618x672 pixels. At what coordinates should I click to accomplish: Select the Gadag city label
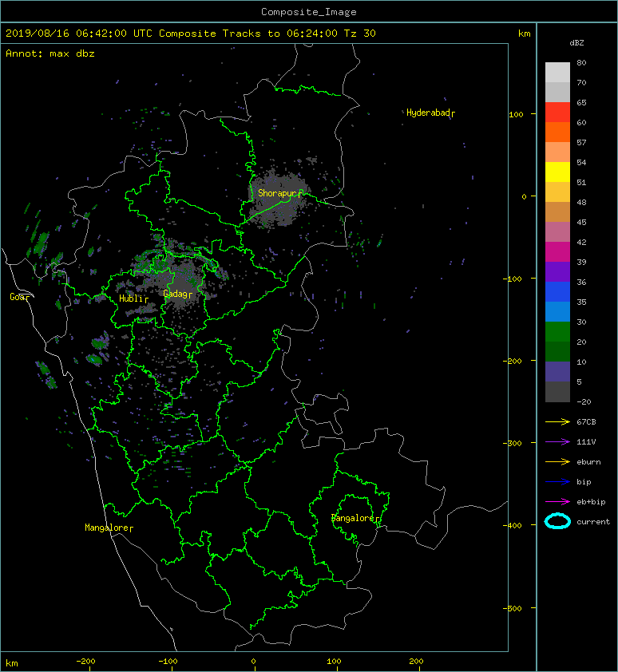pyautogui.click(x=176, y=294)
